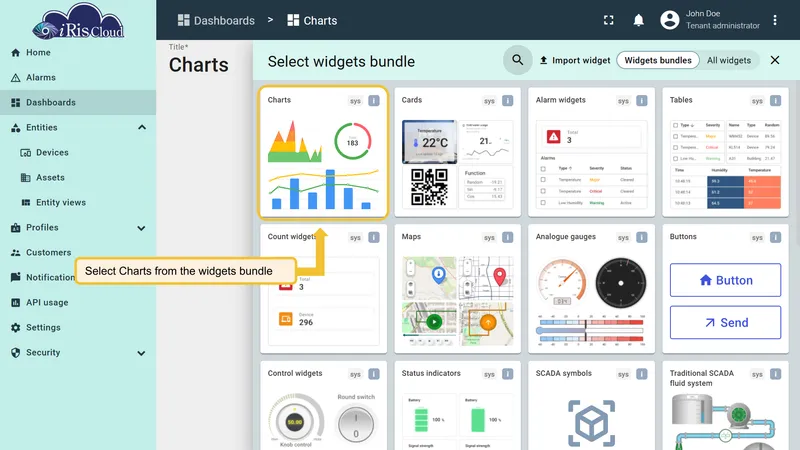Click the Home sidebar icon
Screen dimensions: 800x450
[15, 53]
